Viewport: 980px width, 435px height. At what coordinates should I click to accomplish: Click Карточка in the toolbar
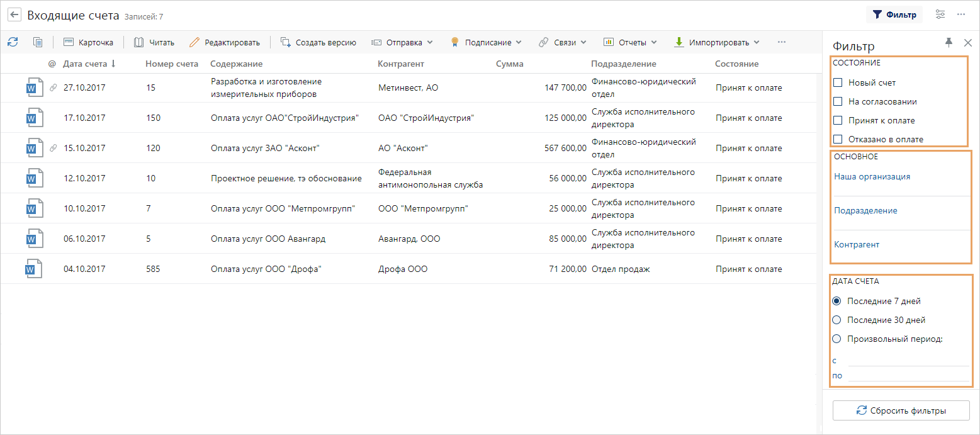point(89,42)
